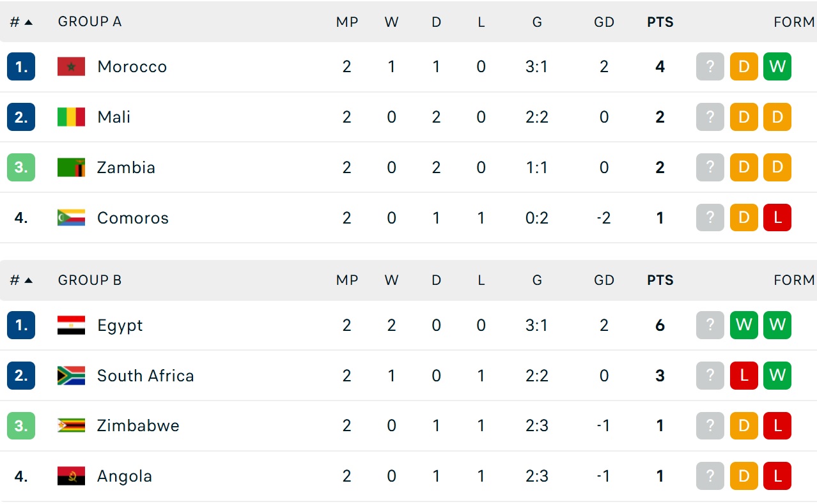Click the Zambia flag icon
Screen dimensions: 817x504
(x=71, y=167)
